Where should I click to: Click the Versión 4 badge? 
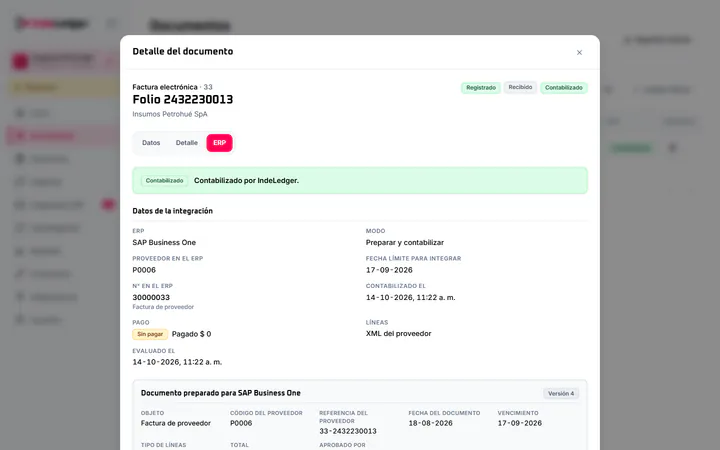tap(561, 394)
